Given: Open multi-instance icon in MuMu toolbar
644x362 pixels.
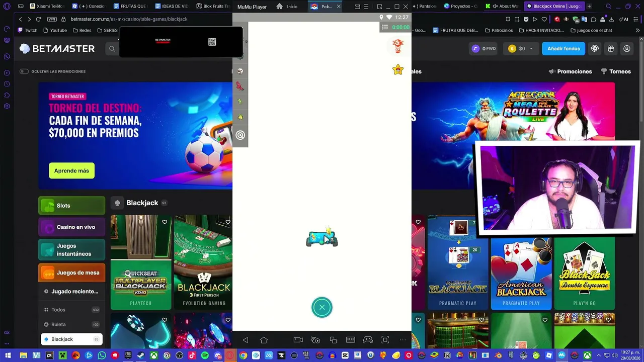Looking at the screenshot, I should 333,340.
